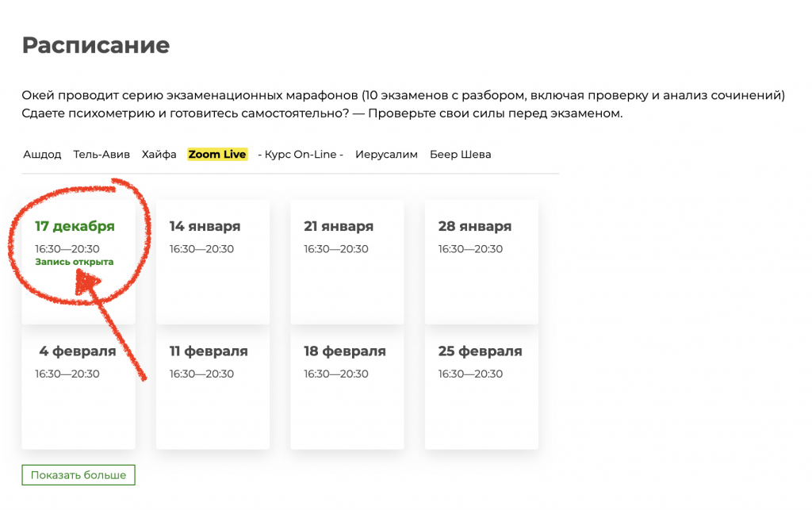Click the 17 декабря date title

pyautogui.click(x=75, y=227)
